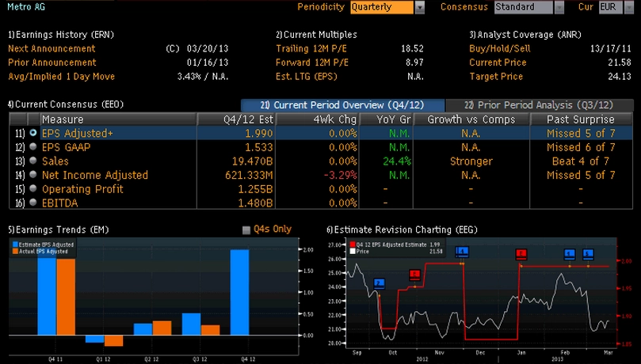The width and height of the screenshot is (641, 364).
Task: Click the Beat 4 of 7 cell
Action: point(581,161)
